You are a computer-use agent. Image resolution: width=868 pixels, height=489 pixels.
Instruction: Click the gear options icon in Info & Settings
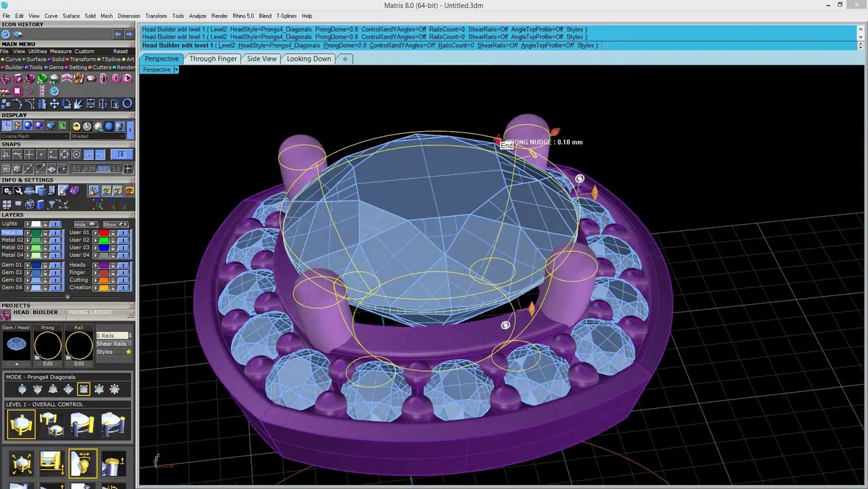pyautogui.click(x=6, y=189)
